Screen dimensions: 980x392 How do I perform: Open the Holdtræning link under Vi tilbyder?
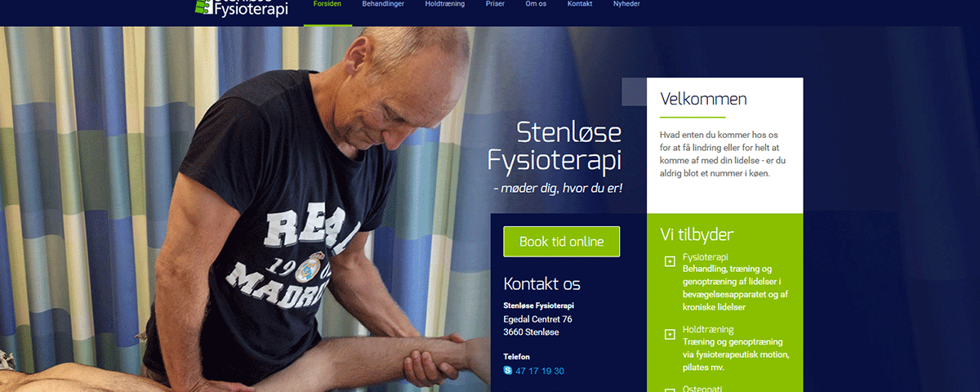[x=708, y=330]
